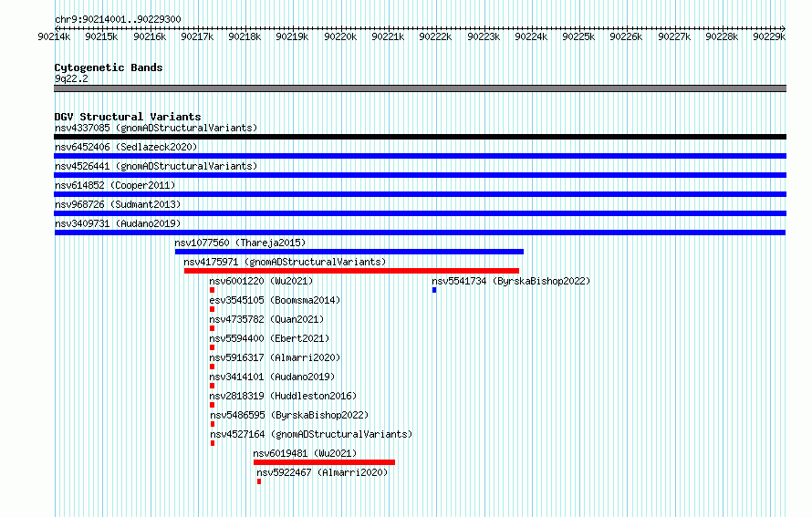Click the red marker under nsv4735782

coord(212,328)
